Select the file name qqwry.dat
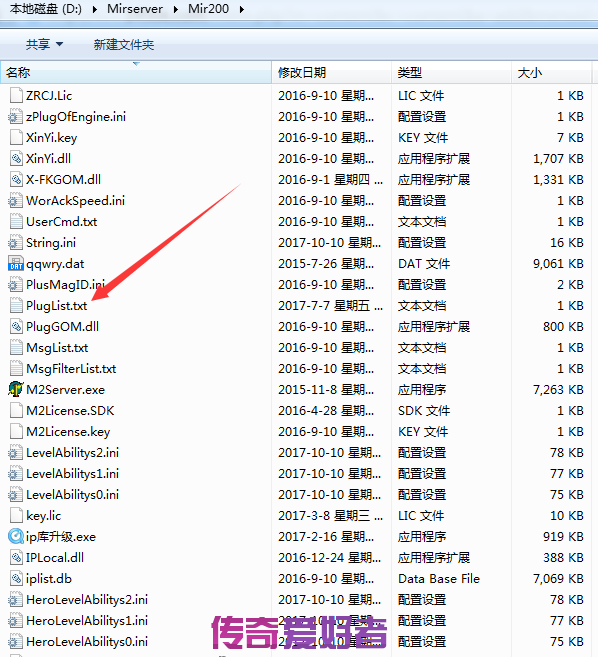 point(55,264)
